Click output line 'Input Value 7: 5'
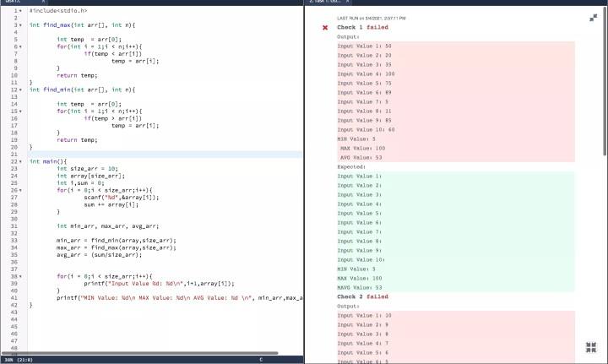Screen dimensions: 608x364 pos(362,102)
